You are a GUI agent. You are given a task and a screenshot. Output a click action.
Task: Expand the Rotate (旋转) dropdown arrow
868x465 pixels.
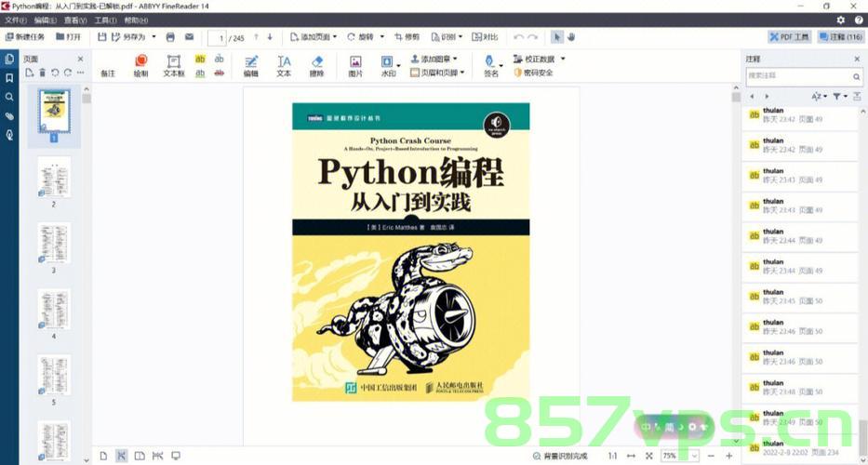(382, 37)
